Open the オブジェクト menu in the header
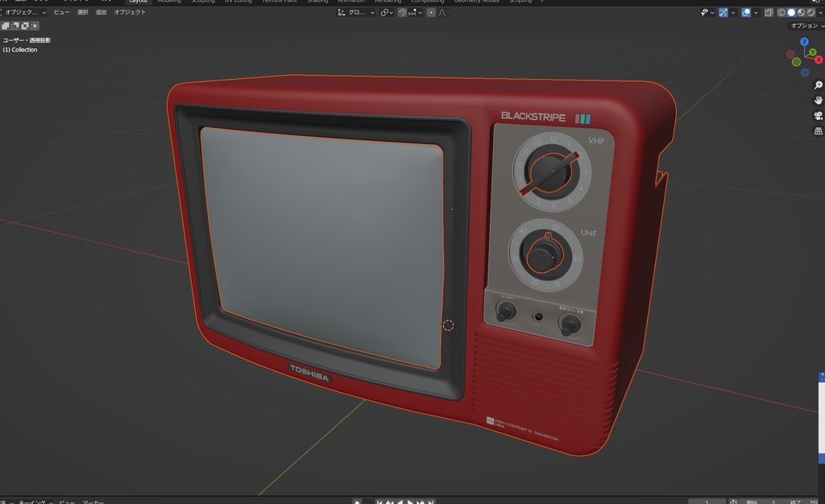 131,11
